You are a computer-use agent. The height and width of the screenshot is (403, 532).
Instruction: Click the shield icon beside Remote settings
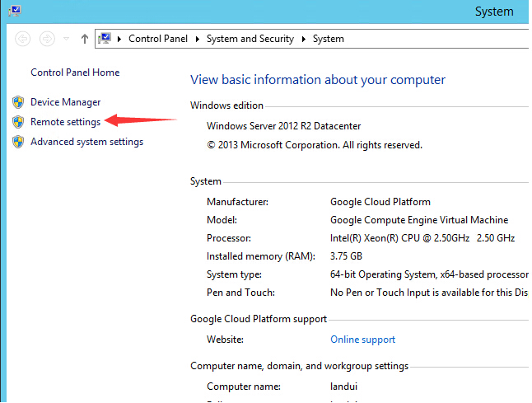18,122
